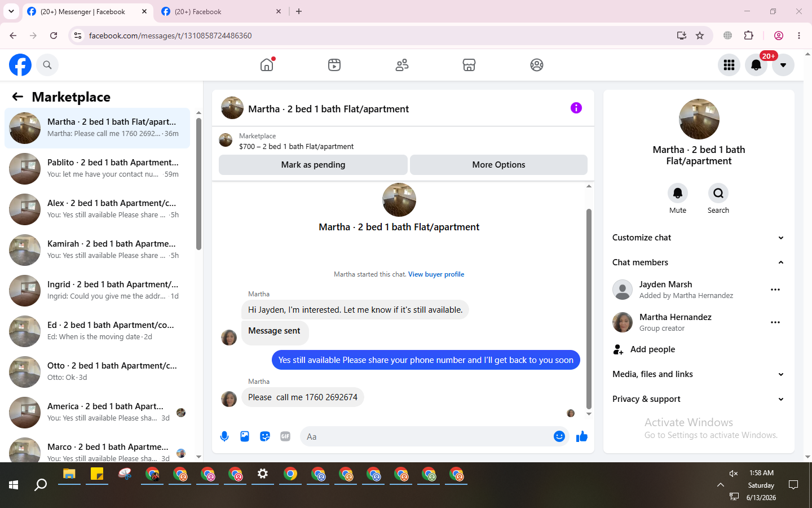The width and height of the screenshot is (812, 508).
Task: Open Martha listing thumbnail in header
Action: (x=232, y=108)
